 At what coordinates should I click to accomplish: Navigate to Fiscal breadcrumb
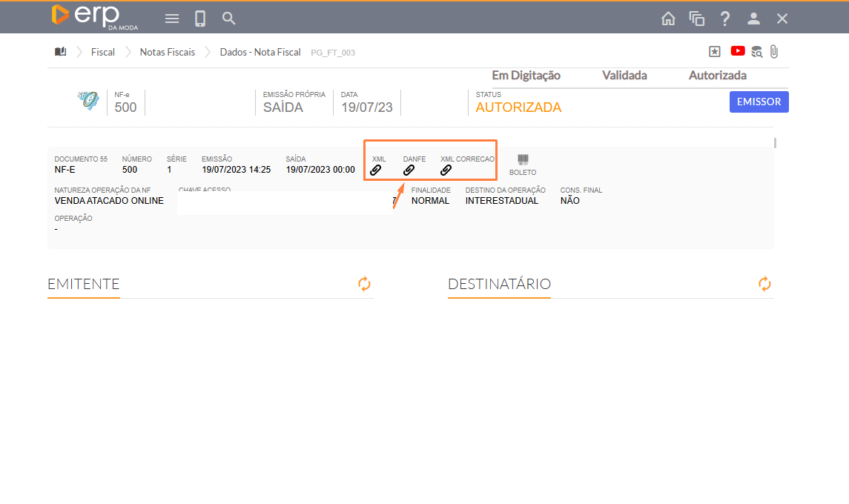coord(103,52)
